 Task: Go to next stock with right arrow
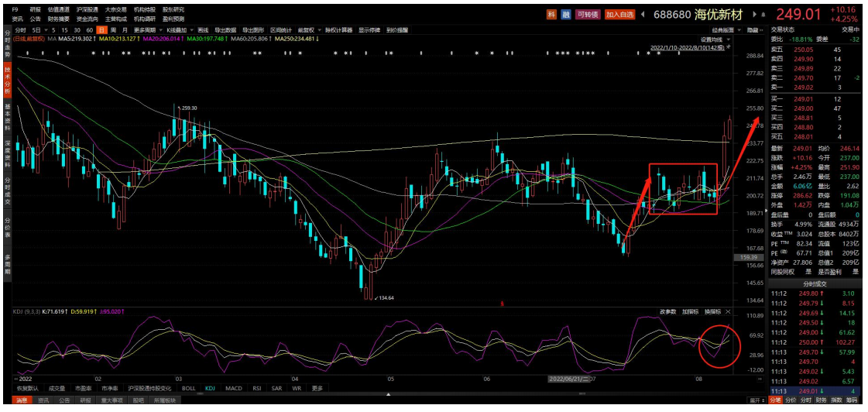click(754, 14)
